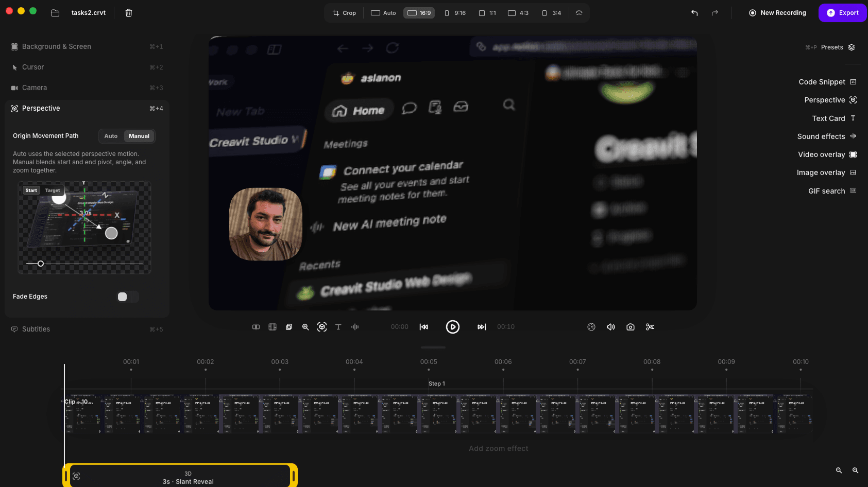The height and width of the screenshot is (487, 868).
Task: Toggle Fade Edges switch
Action: coord(128,297)
